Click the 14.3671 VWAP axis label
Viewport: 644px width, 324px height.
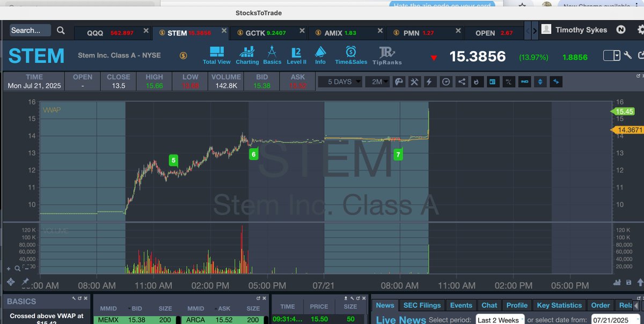627,130
